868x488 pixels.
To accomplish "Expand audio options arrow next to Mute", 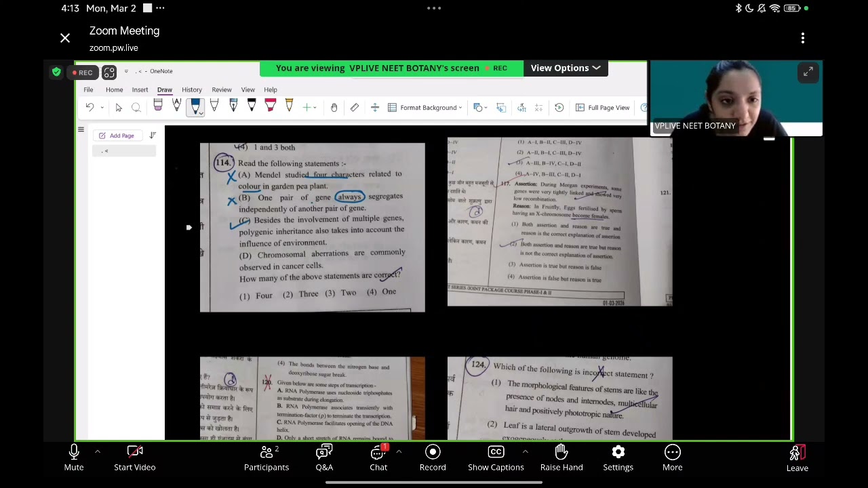I will tap(97, 451).
